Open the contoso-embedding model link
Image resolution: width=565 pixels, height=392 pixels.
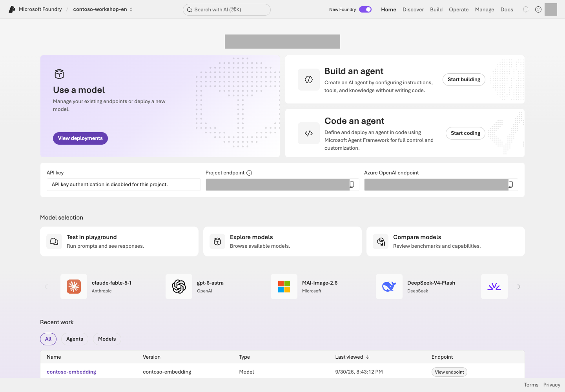71,372
